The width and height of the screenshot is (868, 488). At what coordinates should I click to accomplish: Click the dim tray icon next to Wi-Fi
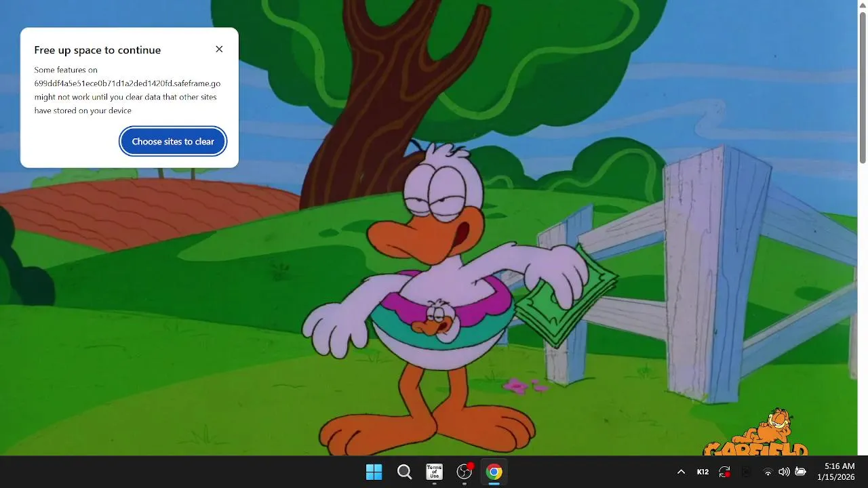pyautogui.click(x=746, y=472)
